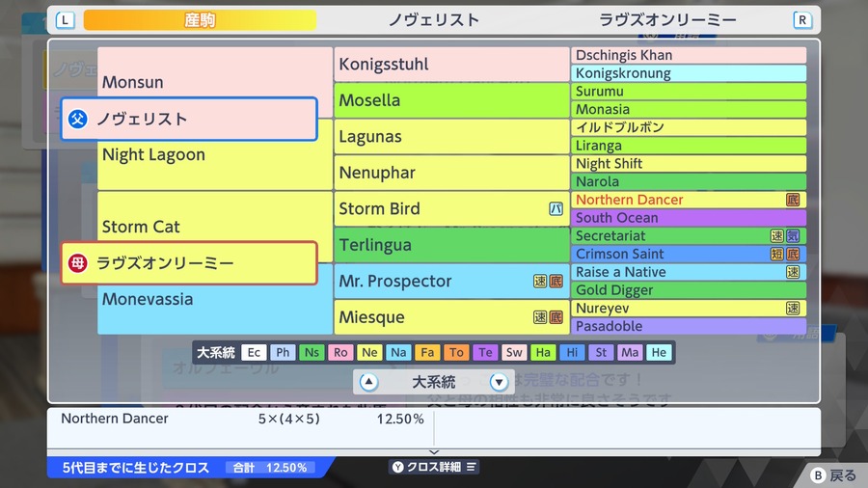Switch to the ラヴズオンリーミー tab

coord(667,20)
